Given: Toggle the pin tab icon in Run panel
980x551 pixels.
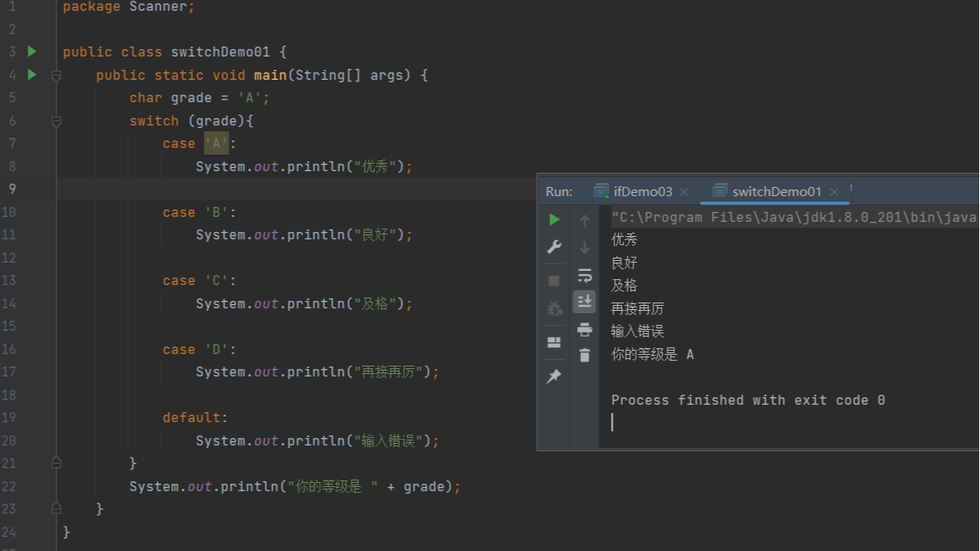Looking at the screenshot, I should [x=554, y=376].
